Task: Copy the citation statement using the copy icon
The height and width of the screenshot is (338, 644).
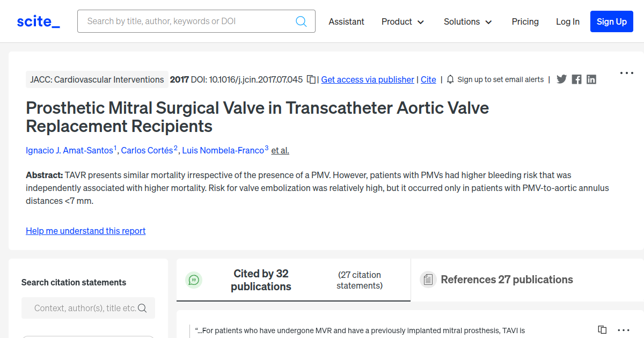Action: pos(602,330)
